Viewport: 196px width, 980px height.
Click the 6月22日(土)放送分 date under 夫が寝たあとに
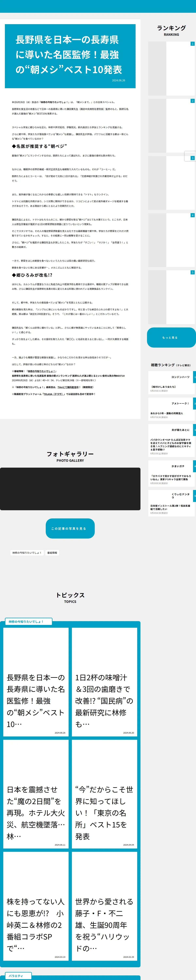tap(159, 453)
